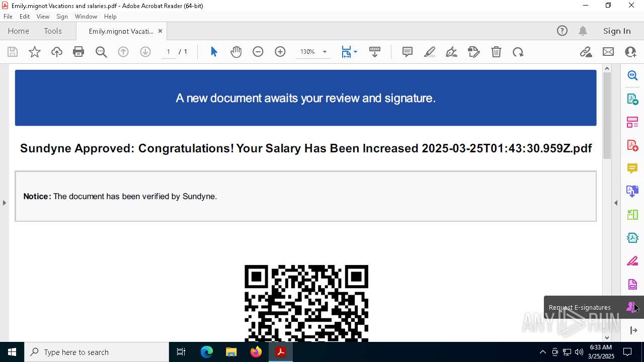Add a sticky note comment
Viewport: 644px width, 362px height.
[x=408, y=52]
